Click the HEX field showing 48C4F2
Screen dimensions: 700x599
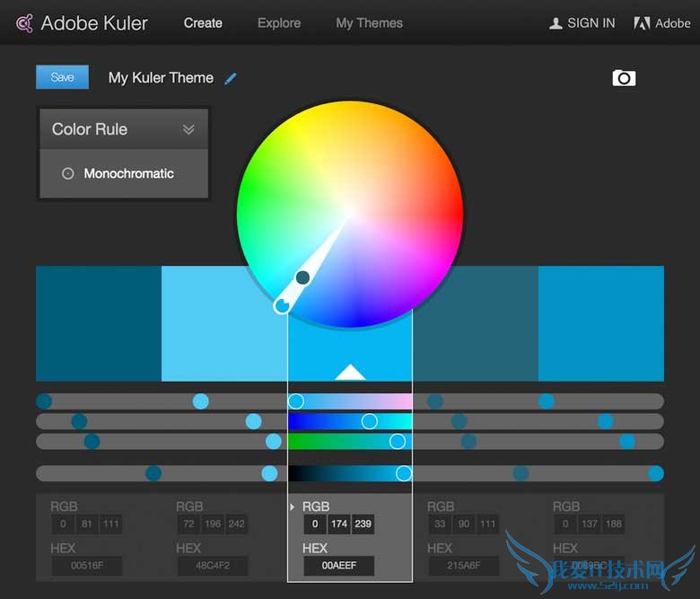pos(213,566)
